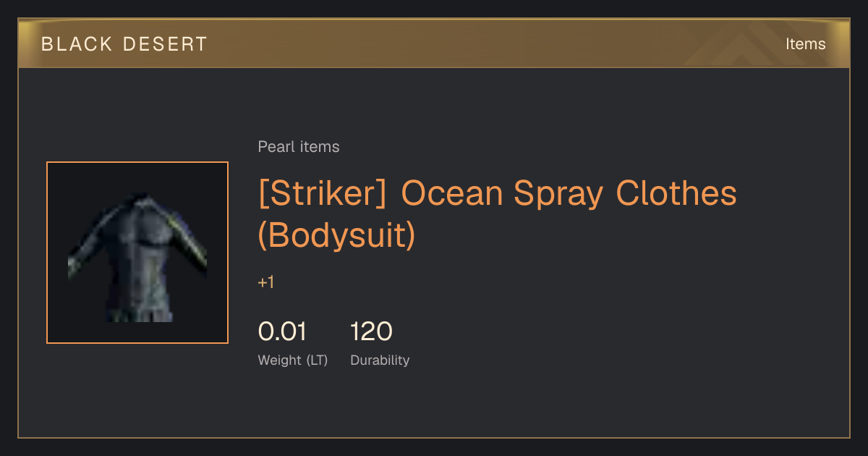The height and width of the screenshot is (456, 868).
Task: Click the Weight (LT) label
Action: pos(293,360)
